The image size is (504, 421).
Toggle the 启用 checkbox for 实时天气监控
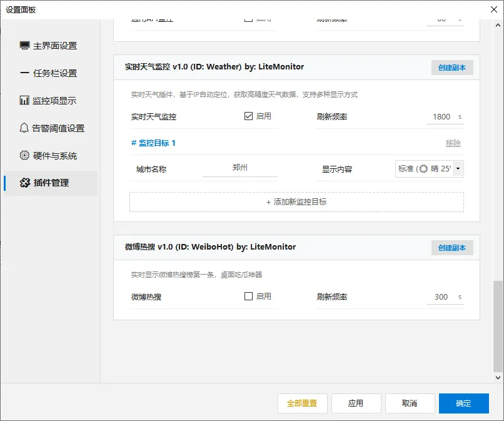(x=249, y=117)
